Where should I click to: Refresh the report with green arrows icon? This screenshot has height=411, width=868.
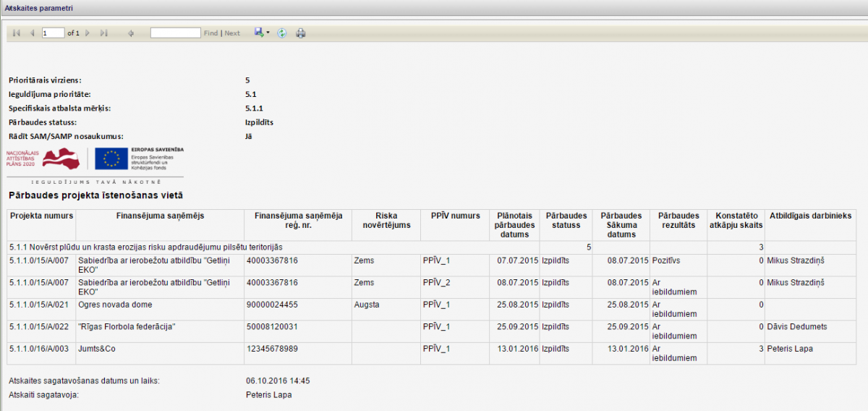[282, 33]
